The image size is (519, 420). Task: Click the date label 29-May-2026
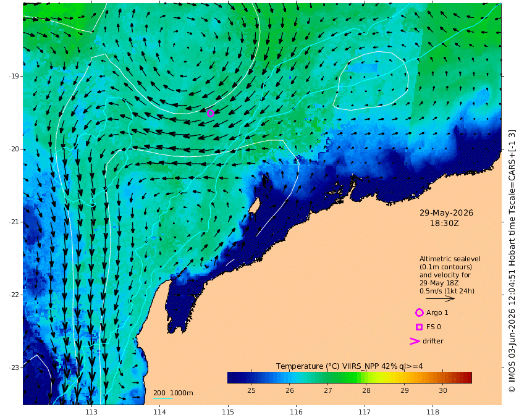pyautogui.click(x=446, y=213)
